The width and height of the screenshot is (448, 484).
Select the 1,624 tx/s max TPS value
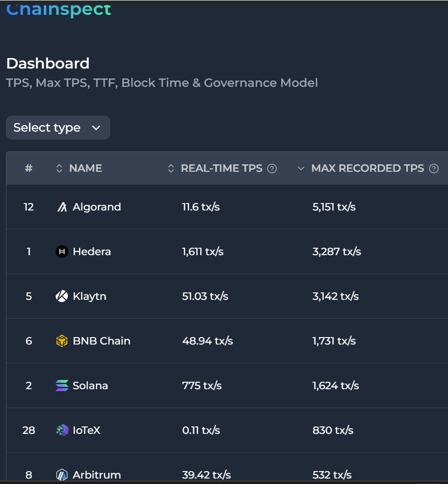point(336,386)
